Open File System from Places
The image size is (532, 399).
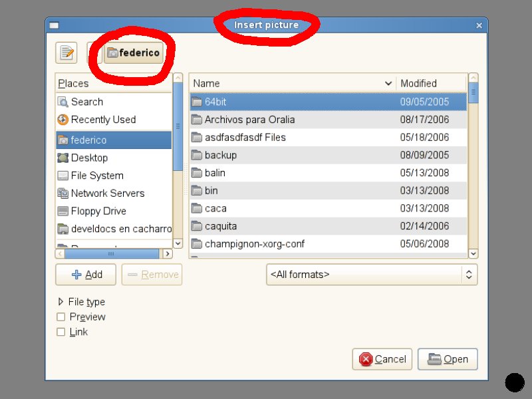click(x=96, y=176)
